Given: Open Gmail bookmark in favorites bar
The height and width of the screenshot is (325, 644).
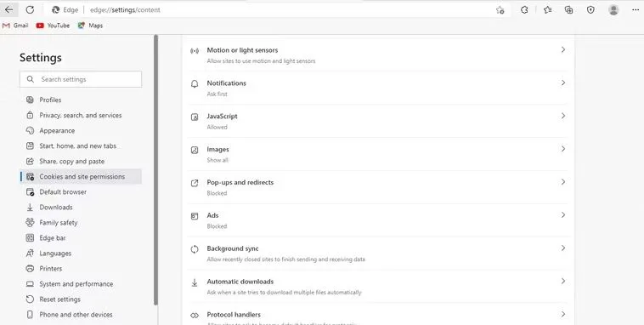Looking at the screenshot, I should click(15, 26).
